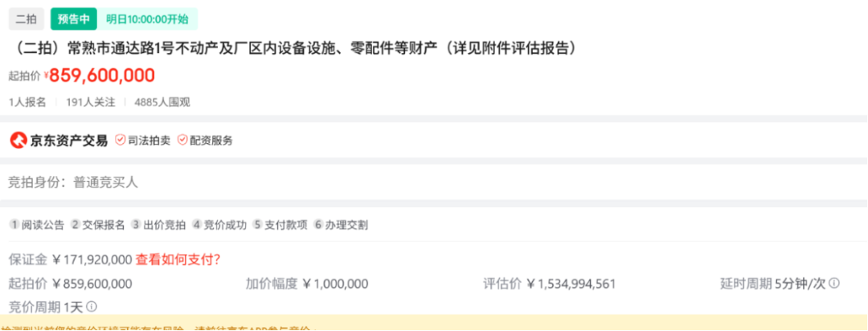This screenshot has height=331, width=868.
Task: Click 普通竞买人 bidder identity text
Action: (x=106, y=182)
